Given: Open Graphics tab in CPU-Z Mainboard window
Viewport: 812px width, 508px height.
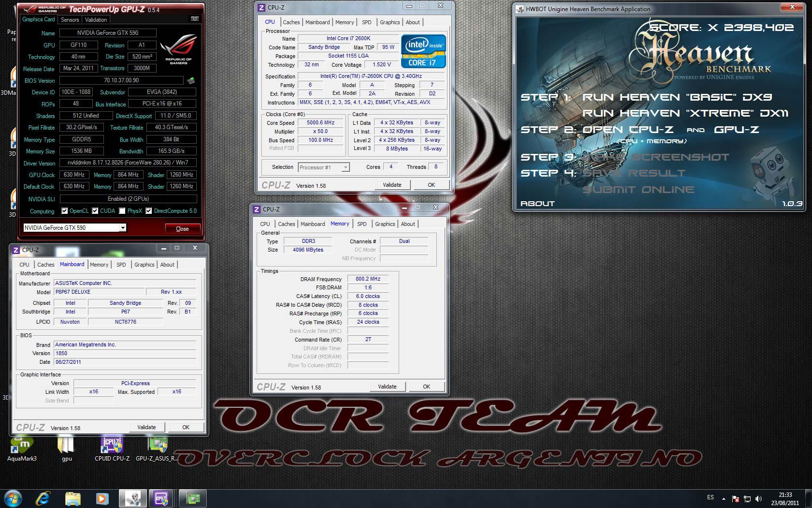Looking at the screenshot, I should (x=144, y=265).
